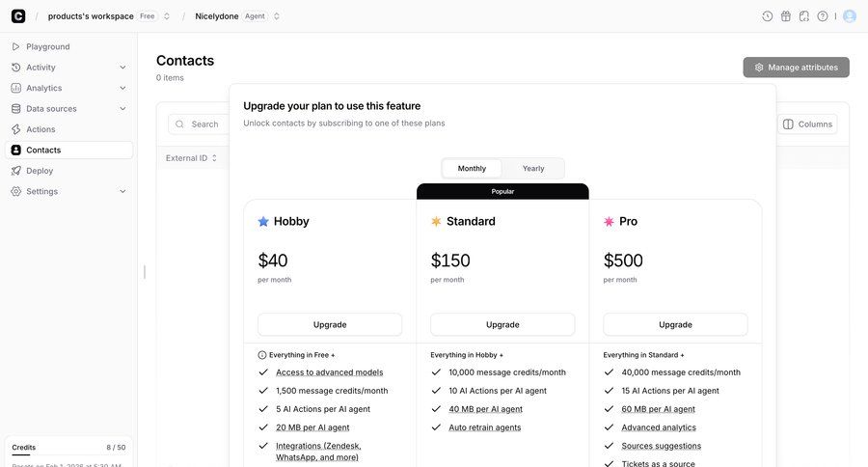Click the Actions bolt icon

pos(16,129)
